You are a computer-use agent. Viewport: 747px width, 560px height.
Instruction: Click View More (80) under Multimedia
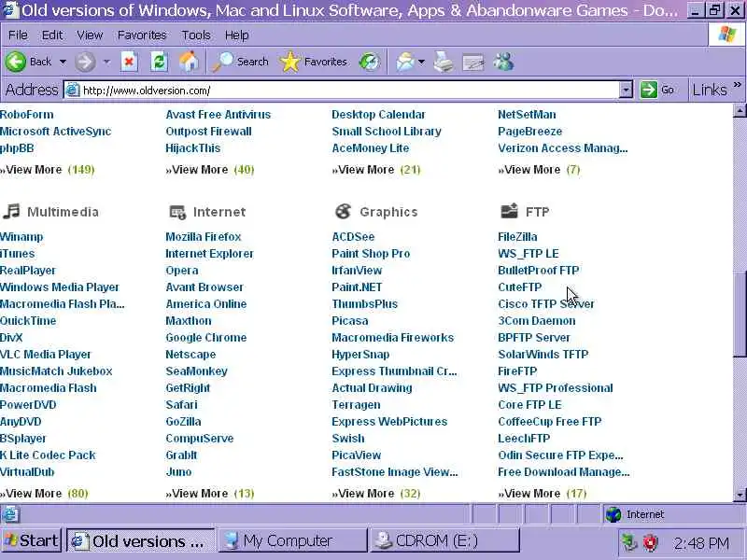click(44, 494)
